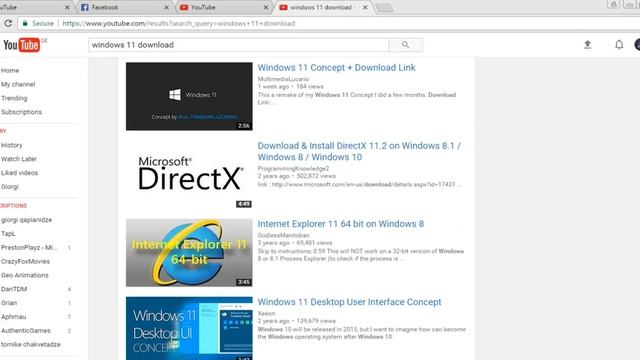Image resolution: width=640 pixels, height=360 pixels.
Task: Click the search magnifier button
Action: (405, 45)
